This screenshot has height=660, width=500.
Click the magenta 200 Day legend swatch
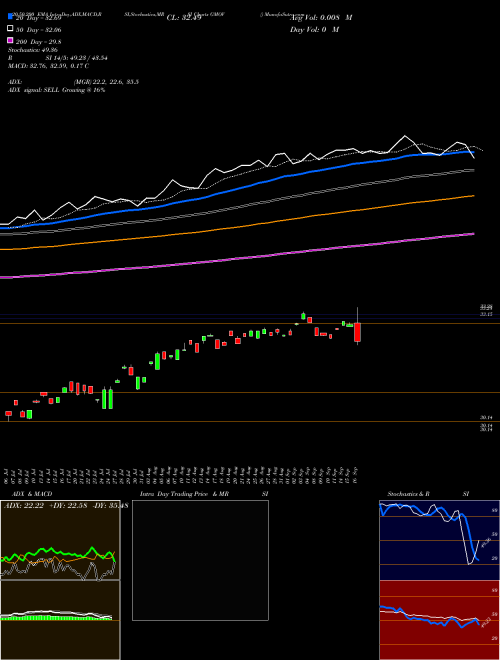click(x=10, y=40)
